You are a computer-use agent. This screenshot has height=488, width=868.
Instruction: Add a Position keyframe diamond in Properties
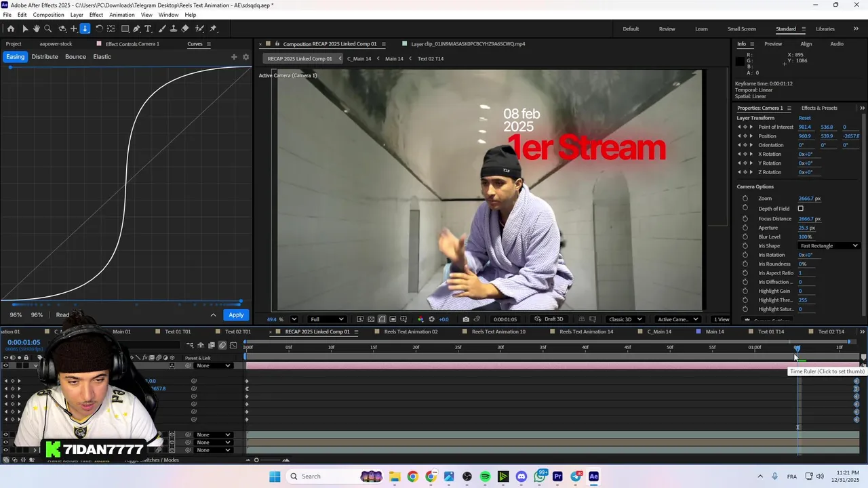(x=745, y=136)
